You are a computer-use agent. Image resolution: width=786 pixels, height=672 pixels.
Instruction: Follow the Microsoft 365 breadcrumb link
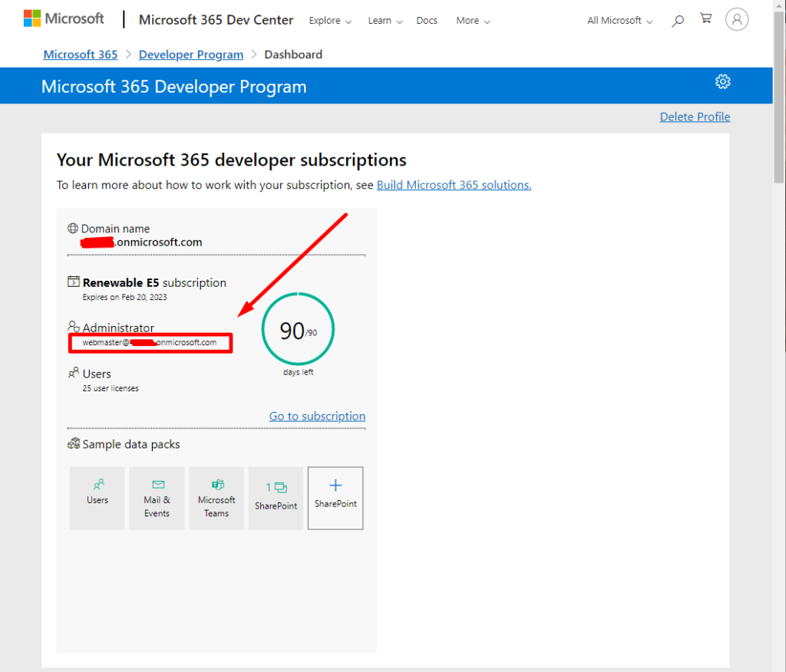pyautogui.click(x=81, y=54)
